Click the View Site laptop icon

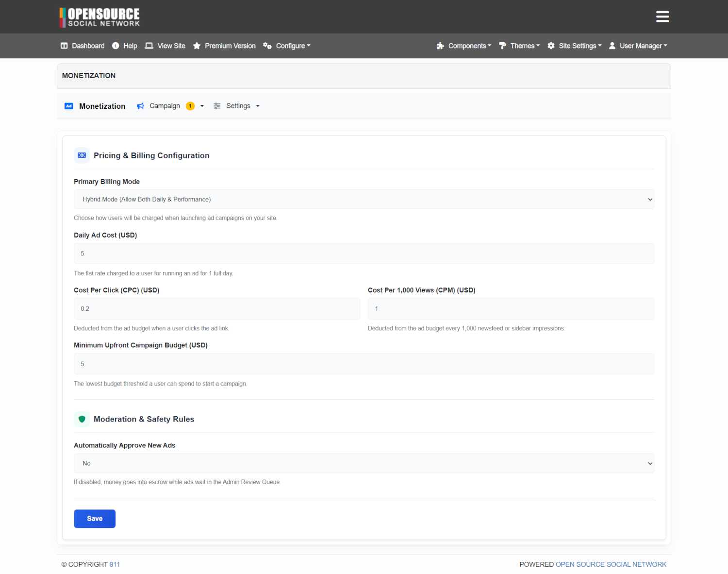149,46
